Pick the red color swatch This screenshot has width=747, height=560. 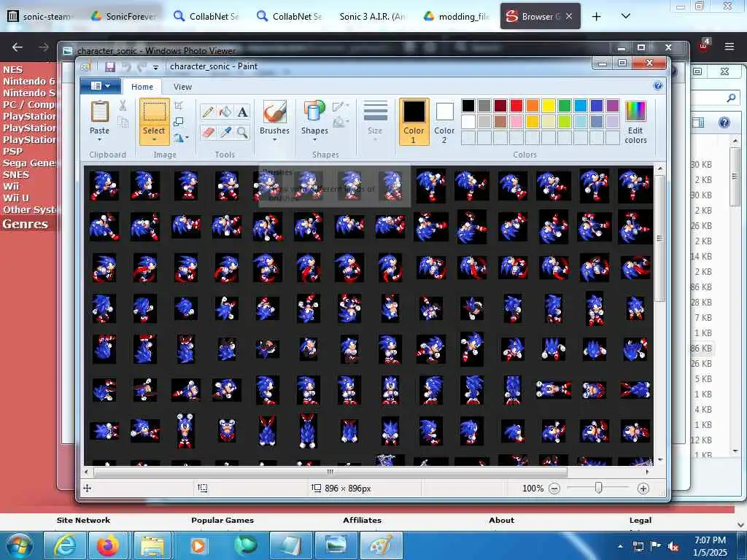pyautogui.click(x=516, y=106)
